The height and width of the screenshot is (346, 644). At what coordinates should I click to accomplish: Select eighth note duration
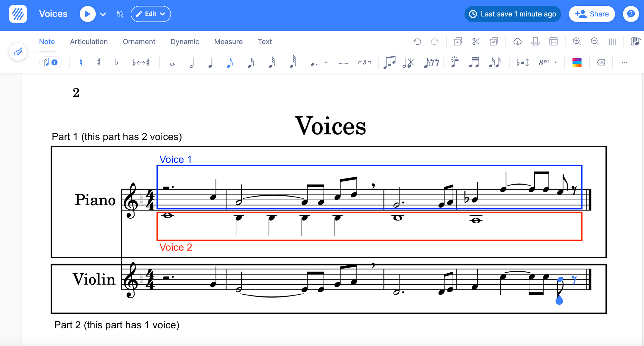(x=230, y=62)
